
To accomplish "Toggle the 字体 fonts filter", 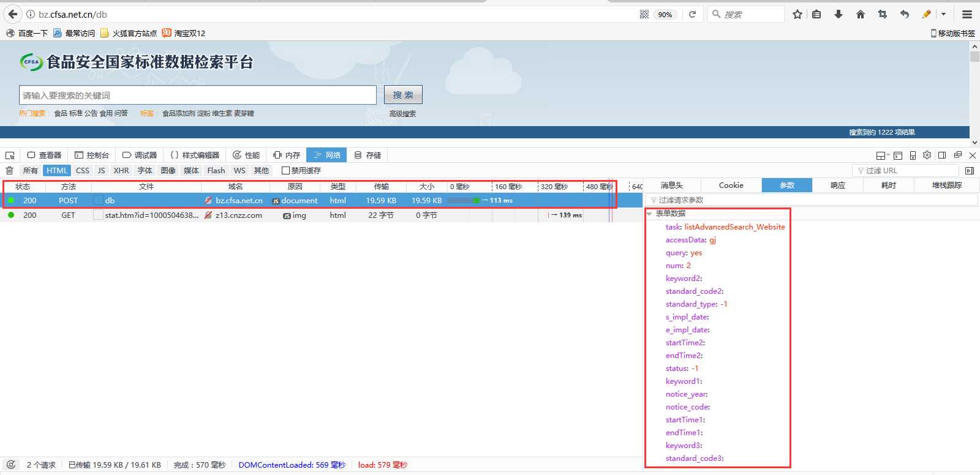I will (x=145, y=171).
